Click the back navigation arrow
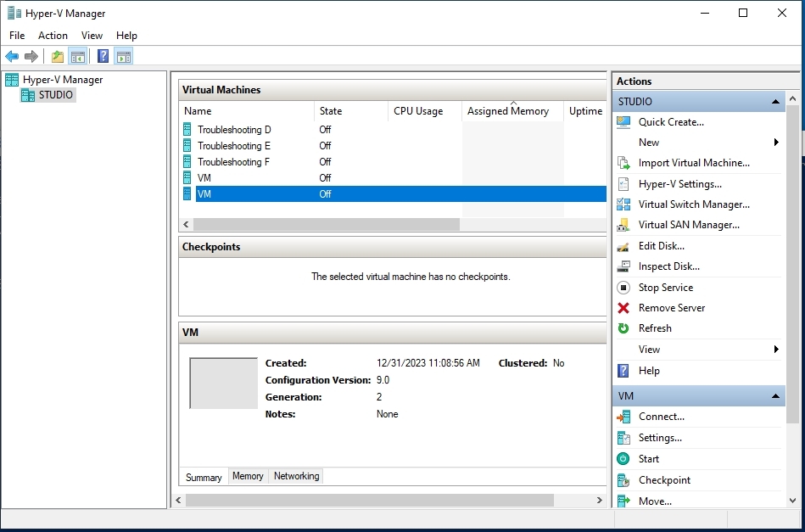The height and width of the screenshot is (532, 805). (11, 56)
